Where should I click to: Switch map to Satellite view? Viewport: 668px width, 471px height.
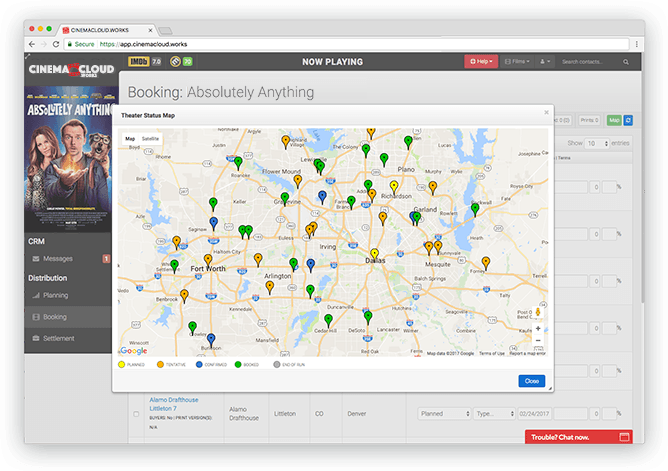tap(150, 138)
